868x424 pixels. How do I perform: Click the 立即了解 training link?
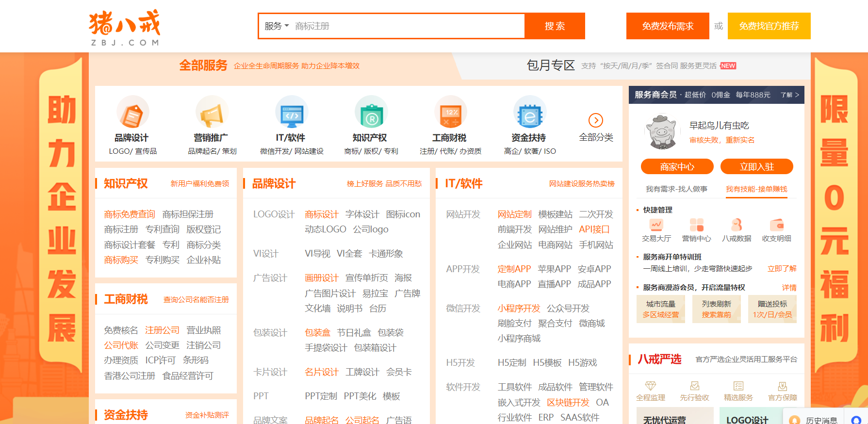point(782,268)
